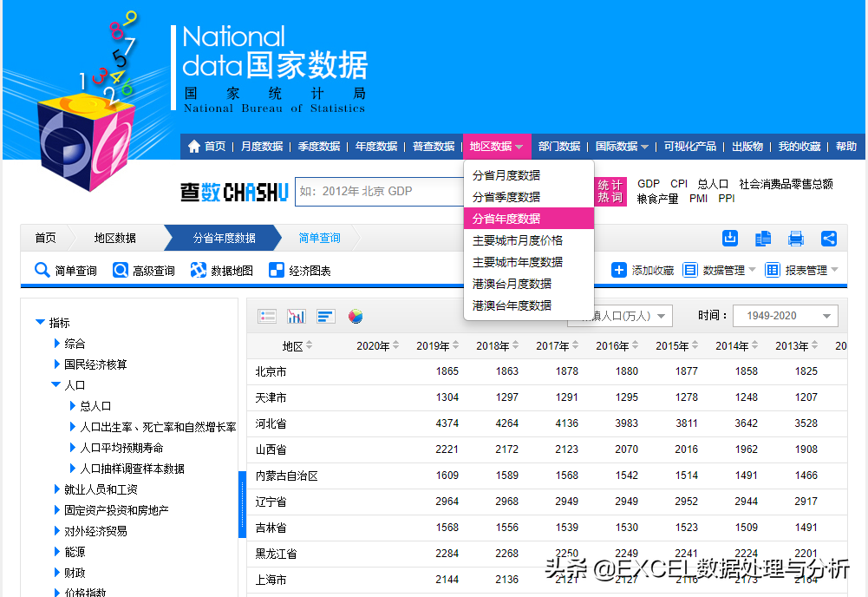
Task: Click the home icon in navigation bar
Action: pyautogui.click(x=193, y=146)
